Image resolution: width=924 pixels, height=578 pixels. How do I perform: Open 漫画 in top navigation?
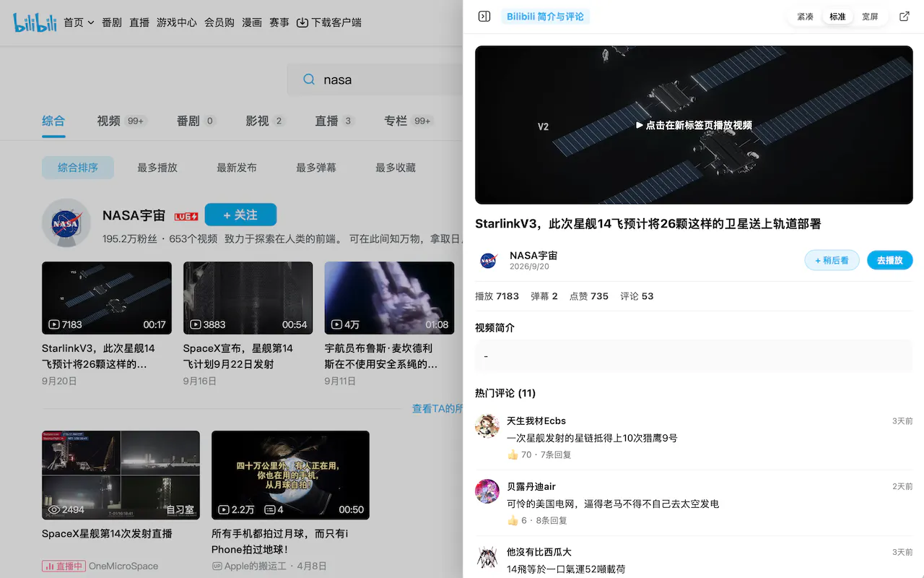252,22
